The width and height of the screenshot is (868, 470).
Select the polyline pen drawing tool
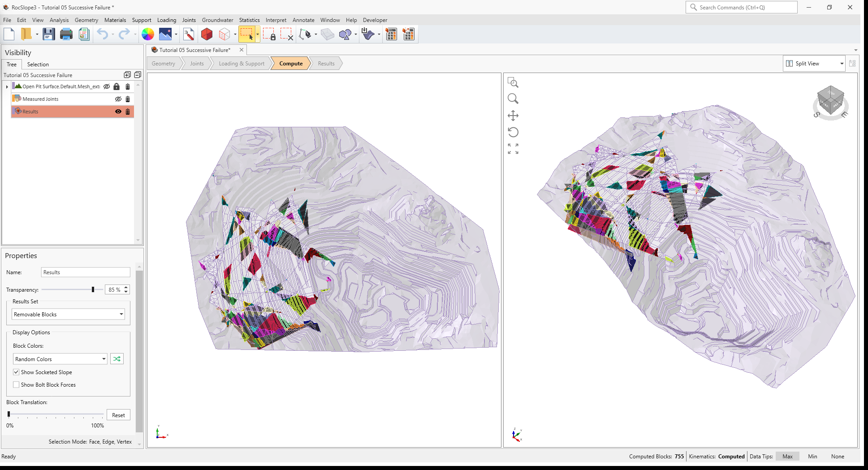click(305, 34)
